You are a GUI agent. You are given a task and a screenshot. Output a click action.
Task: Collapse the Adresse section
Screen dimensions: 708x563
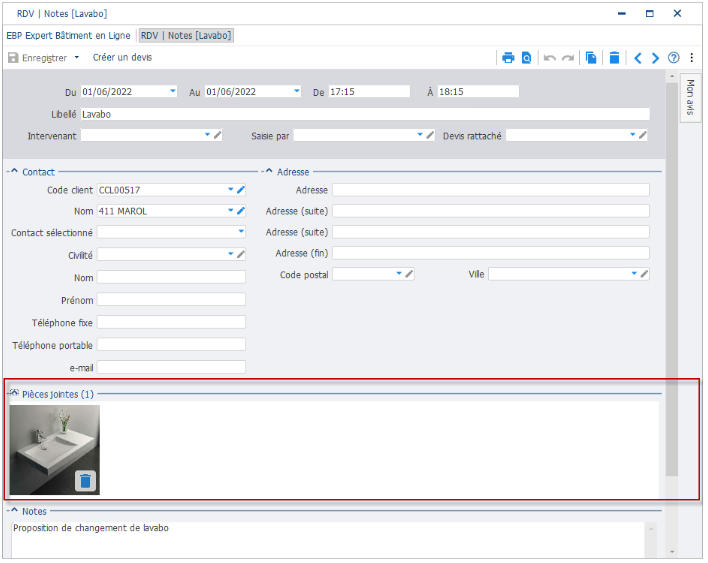(269, 171)
